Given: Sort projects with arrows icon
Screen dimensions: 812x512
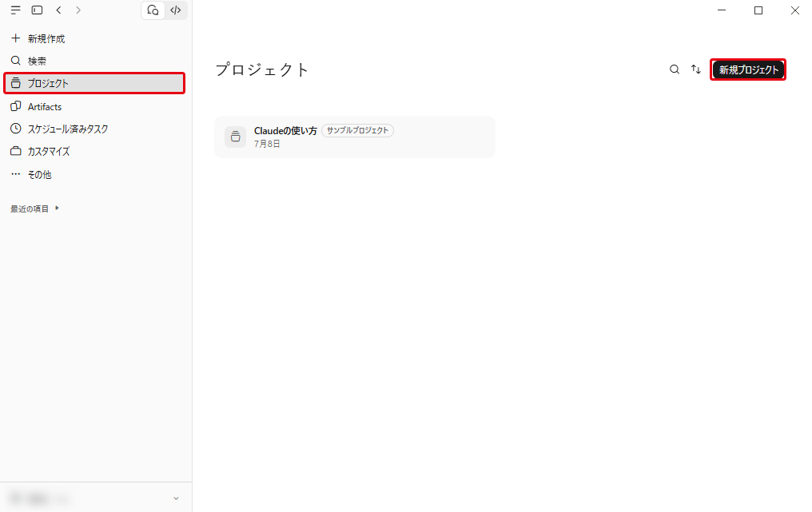Looking at the screenshot, I should click(696, 69).
